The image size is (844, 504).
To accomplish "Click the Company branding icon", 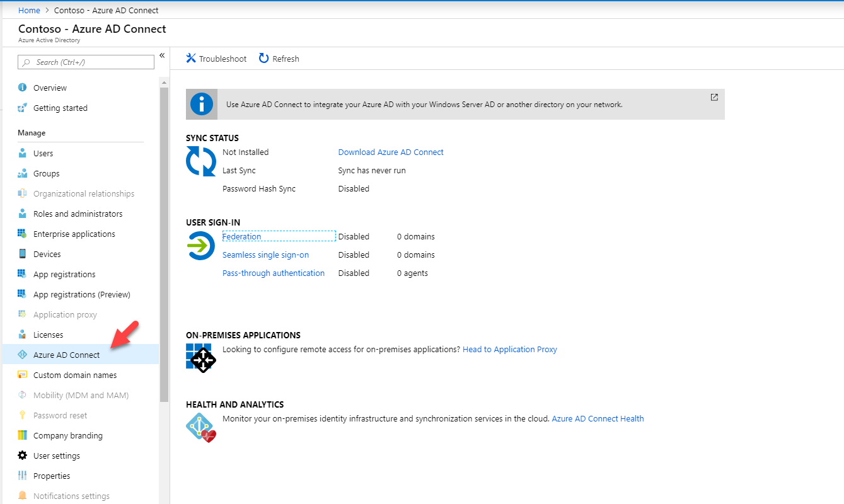I will (23, 435).
